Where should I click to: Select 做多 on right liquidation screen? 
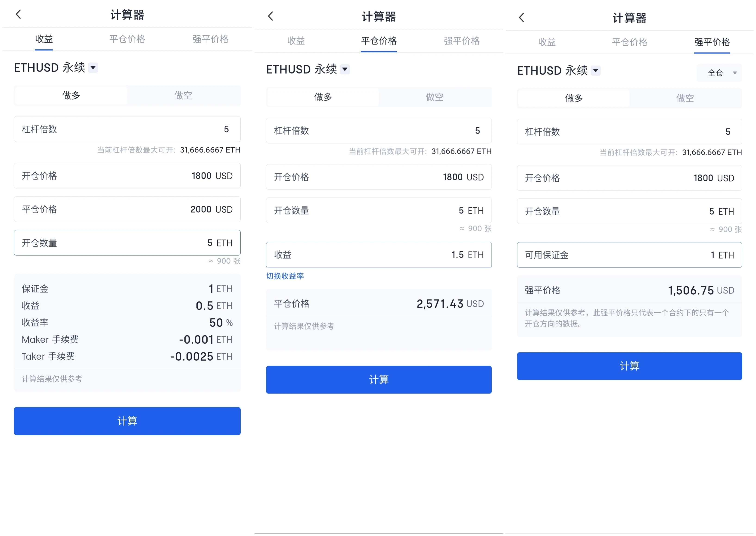pos(573,98)
